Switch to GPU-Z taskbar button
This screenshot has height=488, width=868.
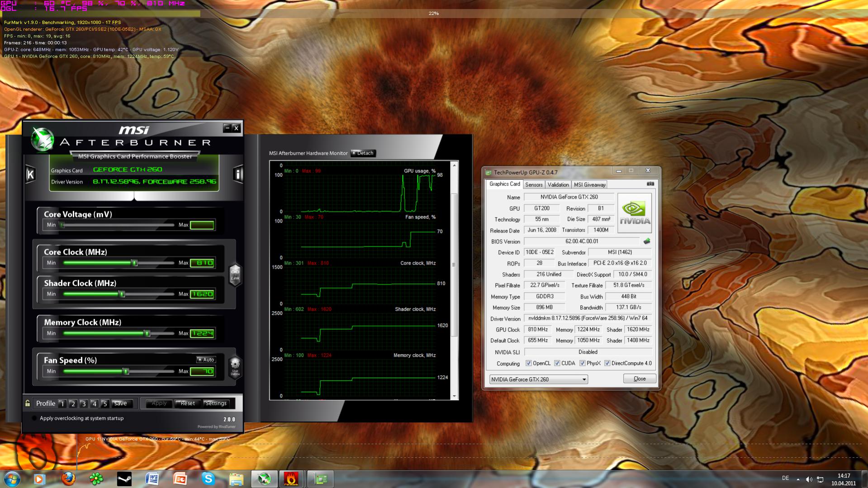tap(320, 479)
